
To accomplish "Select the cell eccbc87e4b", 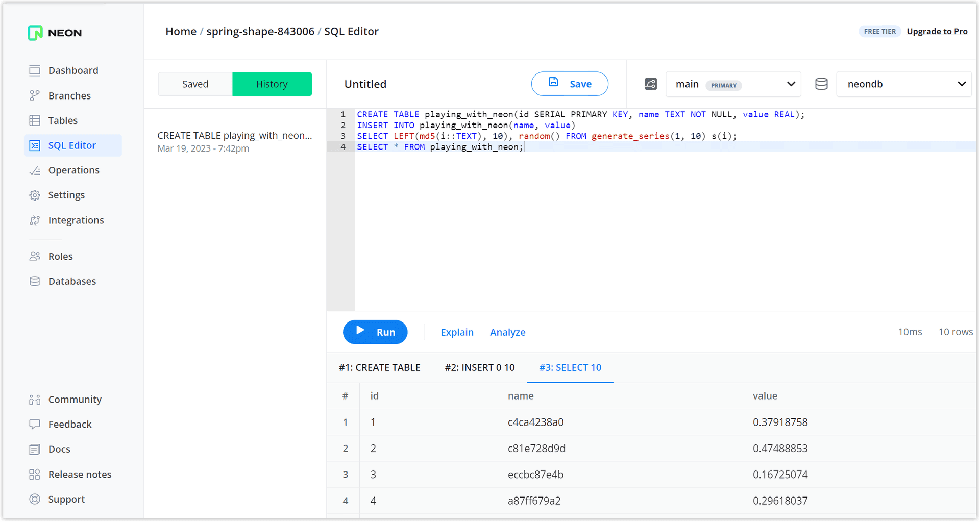I will (x=535, y=475).
